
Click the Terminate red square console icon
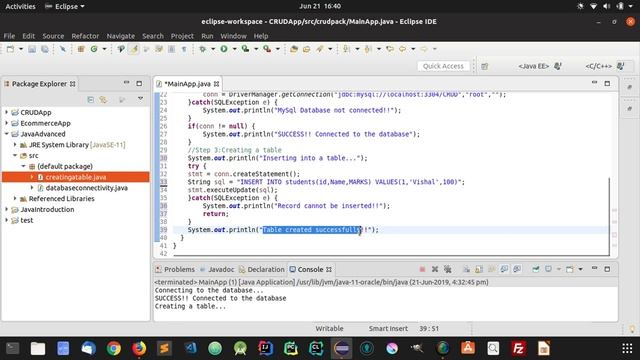[422, 269]
